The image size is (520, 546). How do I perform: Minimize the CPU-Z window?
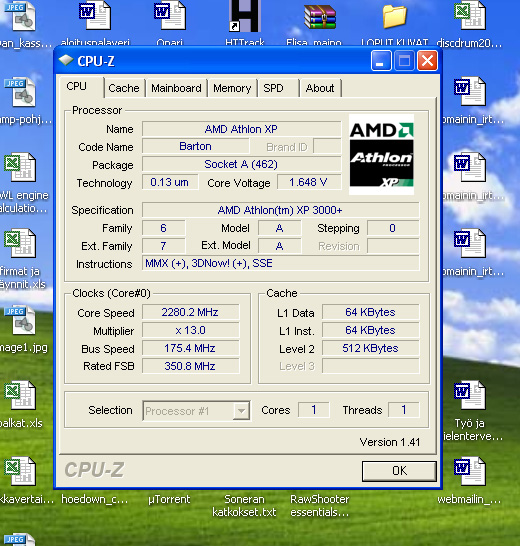tap(381, 61)
